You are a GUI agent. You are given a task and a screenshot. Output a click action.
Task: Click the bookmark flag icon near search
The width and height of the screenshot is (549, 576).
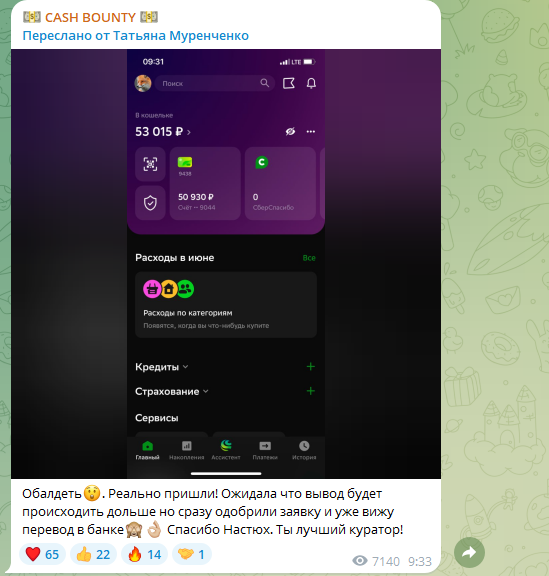pyautogui.click(x=289, y=83)
